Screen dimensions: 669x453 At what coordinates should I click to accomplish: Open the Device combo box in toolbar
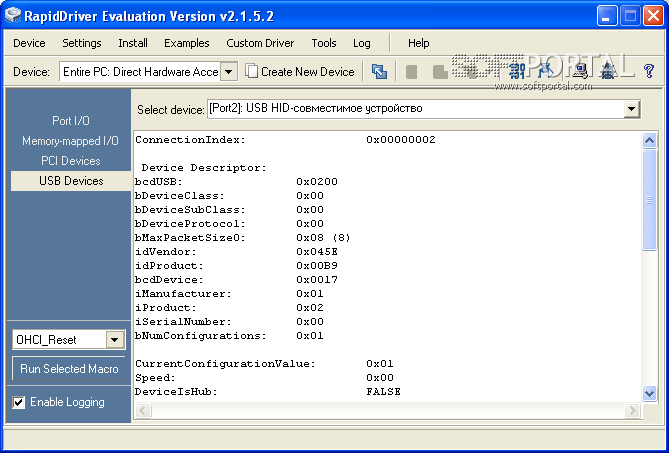pos(228,72)
